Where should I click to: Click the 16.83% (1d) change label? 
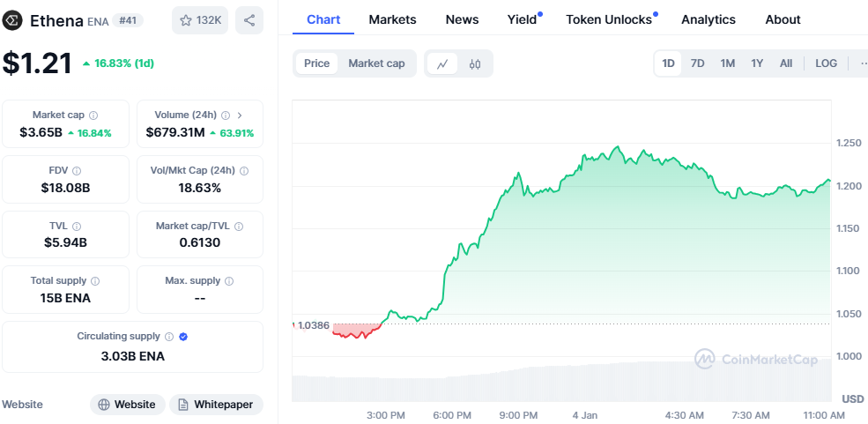[x=118, y=63]
